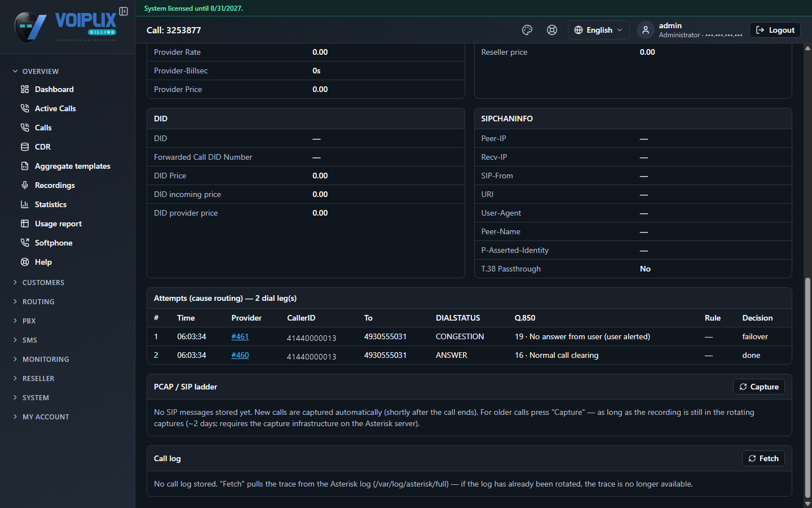Click the T.38 Passthrough row label
The image size is (812, 508).
click(x=511, y=269)
